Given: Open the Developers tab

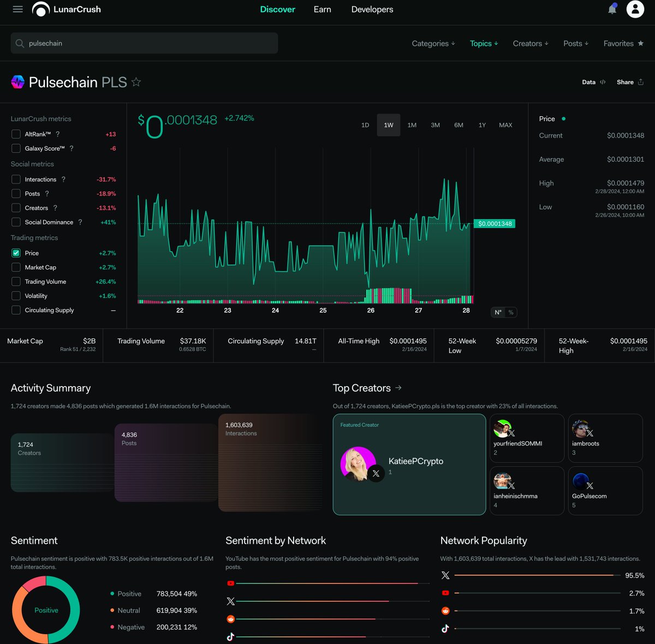Looking at the screenshot, I should pos(372,9).
